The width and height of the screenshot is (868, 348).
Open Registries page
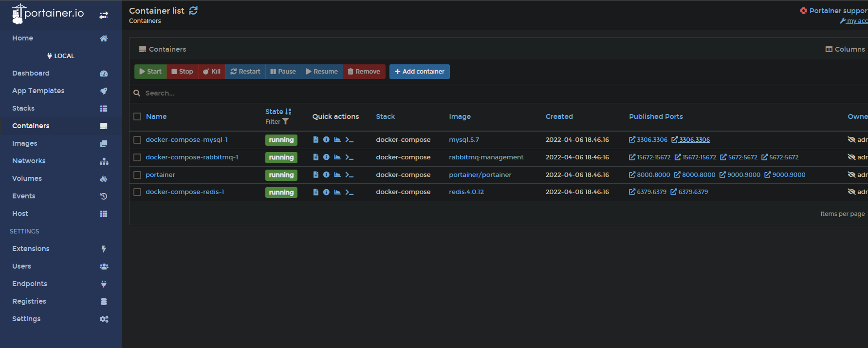click(61, 301)
